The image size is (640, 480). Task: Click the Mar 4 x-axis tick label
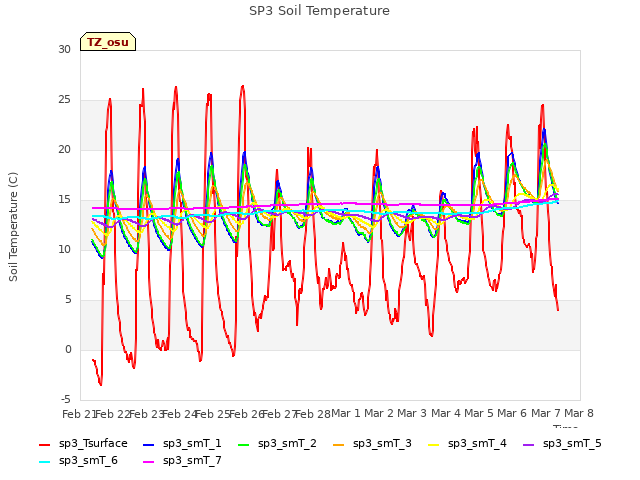pos(446,413)
